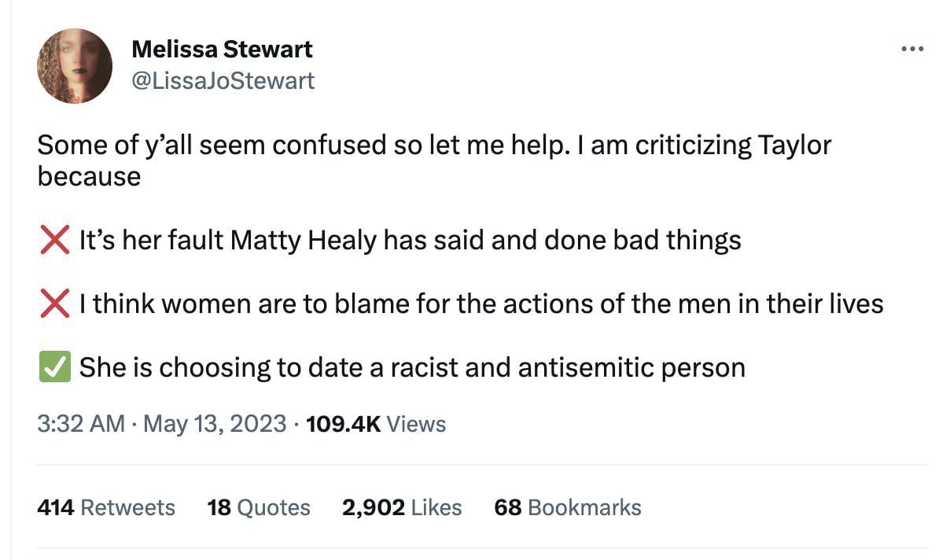The image size is (950, 560).
Task: Click the red X before "It's her fault"
Action: tap(54, 240)
